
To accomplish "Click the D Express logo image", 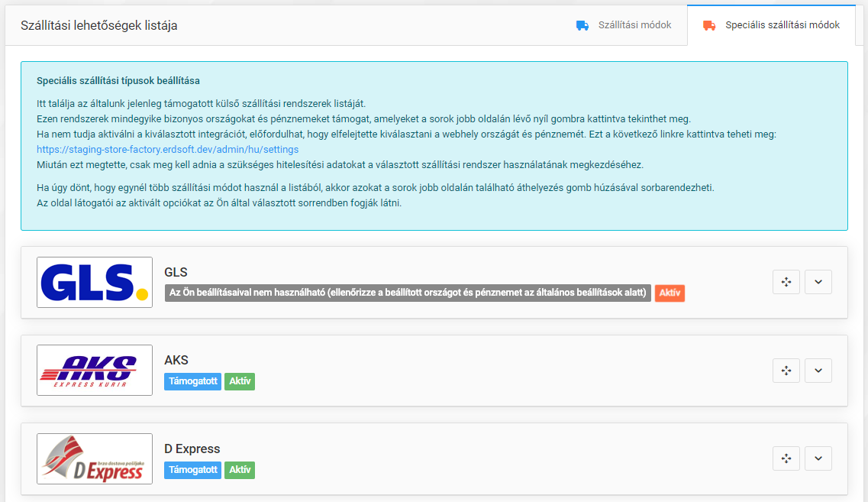I will click(x=95, y=458).
